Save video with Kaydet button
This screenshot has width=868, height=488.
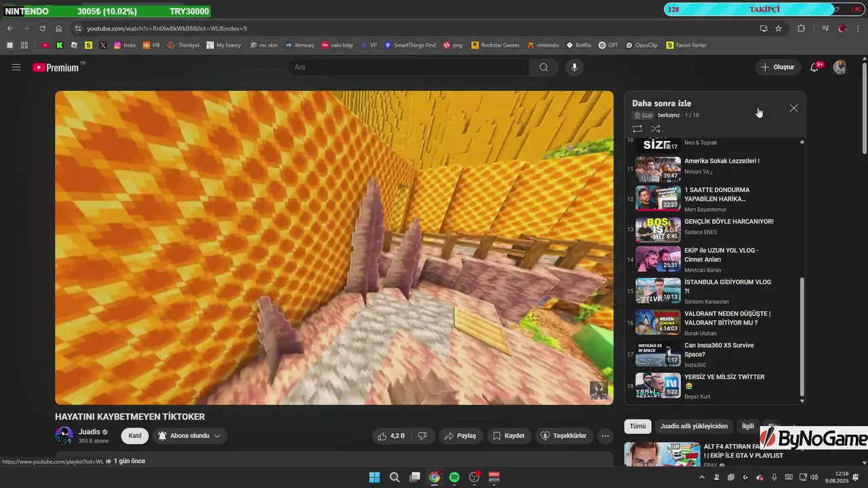(x=509, y=436)
